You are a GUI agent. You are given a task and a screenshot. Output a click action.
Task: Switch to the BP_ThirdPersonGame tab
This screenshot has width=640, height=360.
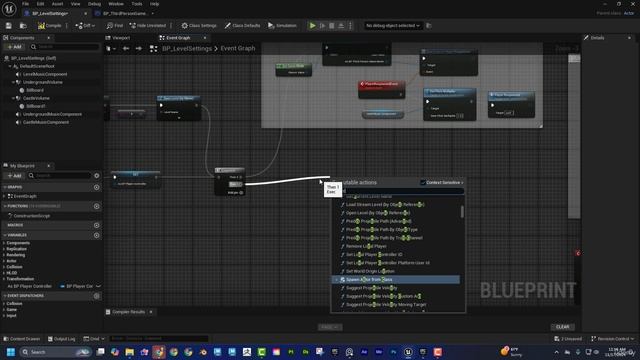click(x=124, y=13)
